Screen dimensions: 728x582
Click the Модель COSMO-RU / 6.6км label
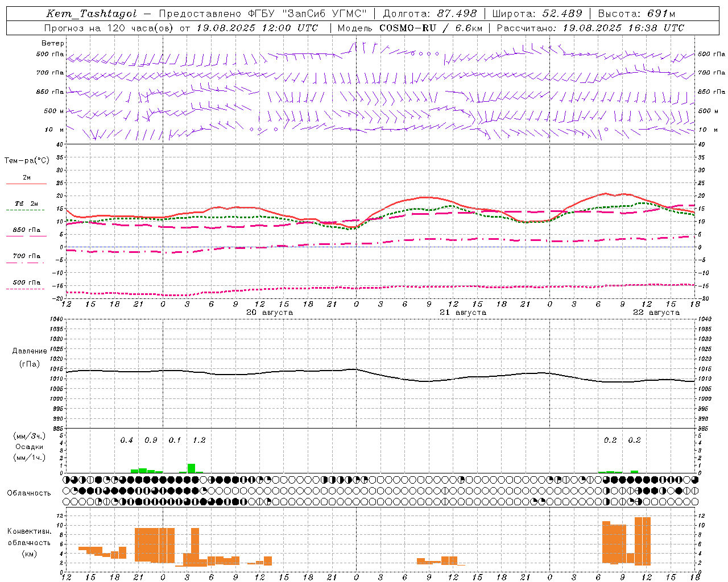[x=410, y=28]
